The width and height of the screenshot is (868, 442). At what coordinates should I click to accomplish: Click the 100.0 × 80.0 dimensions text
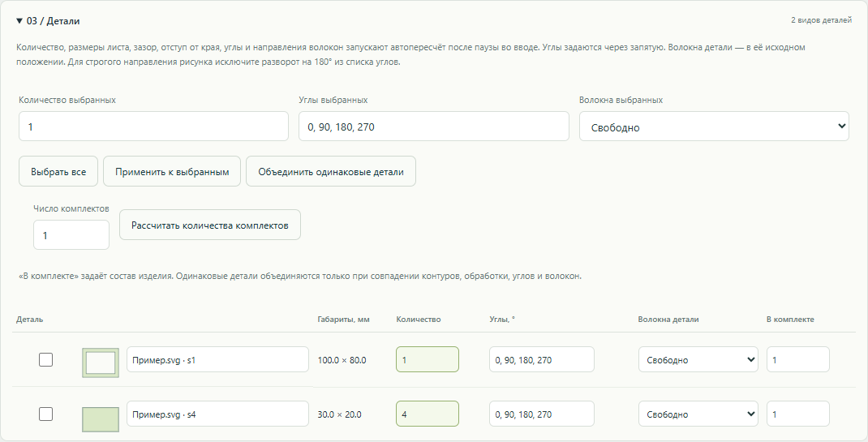point(342,360)
